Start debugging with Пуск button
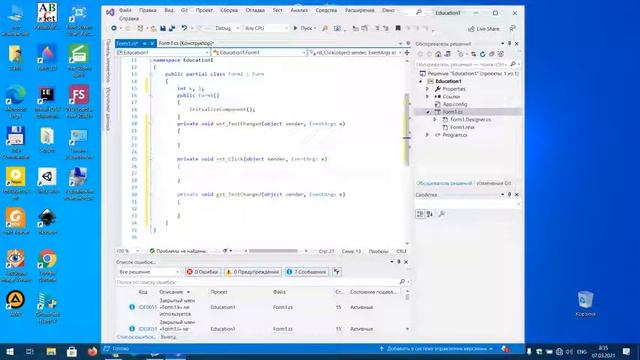 coord(304,28)
